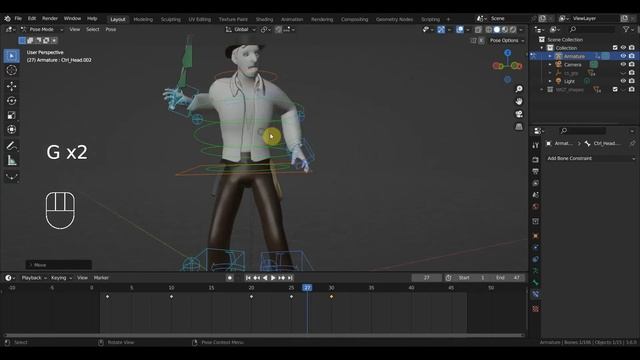Toggle camera view with camera icon

(519, 114)
